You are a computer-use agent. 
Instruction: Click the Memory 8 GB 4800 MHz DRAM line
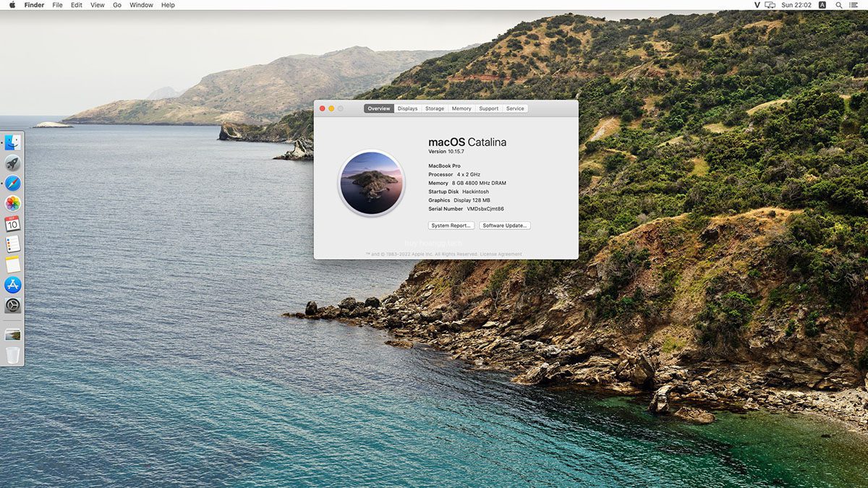467,183
